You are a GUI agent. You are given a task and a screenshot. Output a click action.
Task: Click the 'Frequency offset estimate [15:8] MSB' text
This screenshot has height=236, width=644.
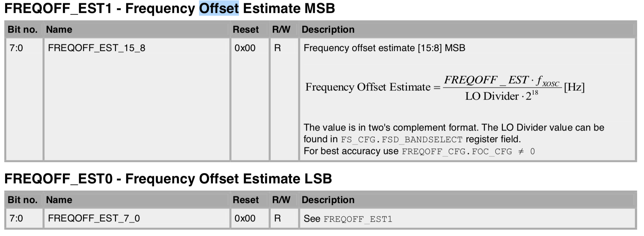pyautogui.click(x=384, y=48)
